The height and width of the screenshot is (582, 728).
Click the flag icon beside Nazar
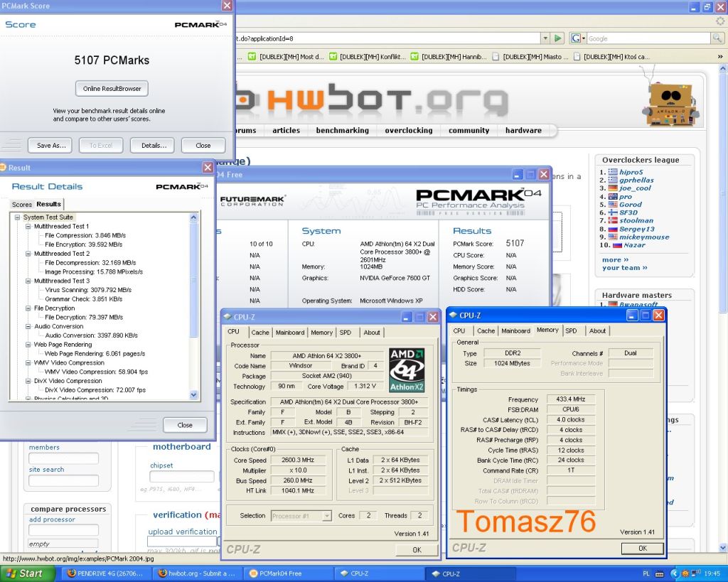tap(617, 245)
